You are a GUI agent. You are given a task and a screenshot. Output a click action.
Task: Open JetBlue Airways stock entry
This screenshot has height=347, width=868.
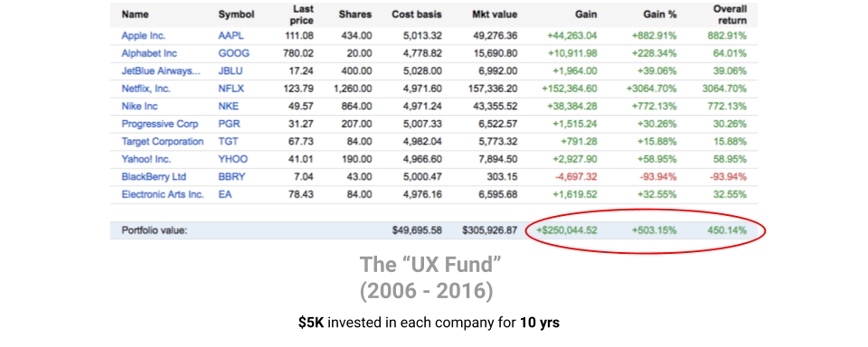(157, 71)
